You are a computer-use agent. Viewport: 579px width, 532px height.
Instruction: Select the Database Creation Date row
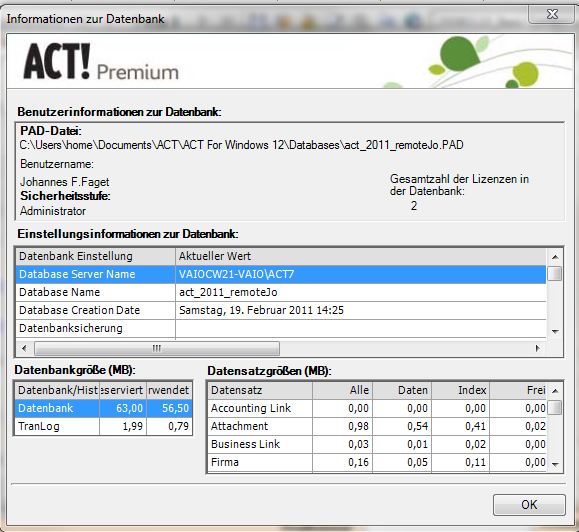[x=281, y=310]
